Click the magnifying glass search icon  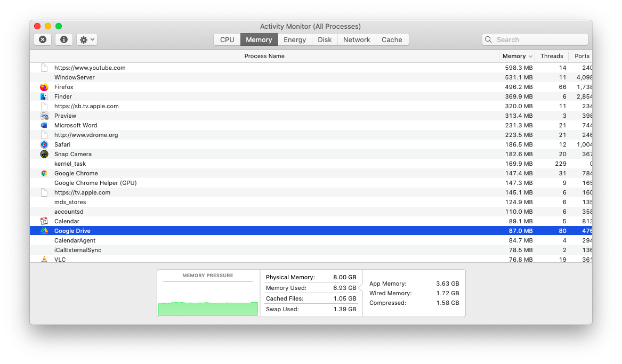[488, 39]
